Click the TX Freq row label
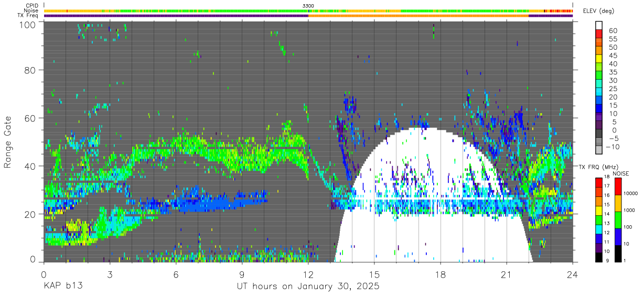The height and width of the screenshot is (297, 644). (28, 16)
